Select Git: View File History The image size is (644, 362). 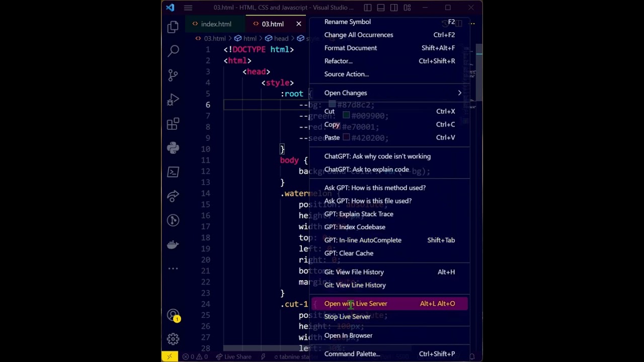tap(390, 272)
